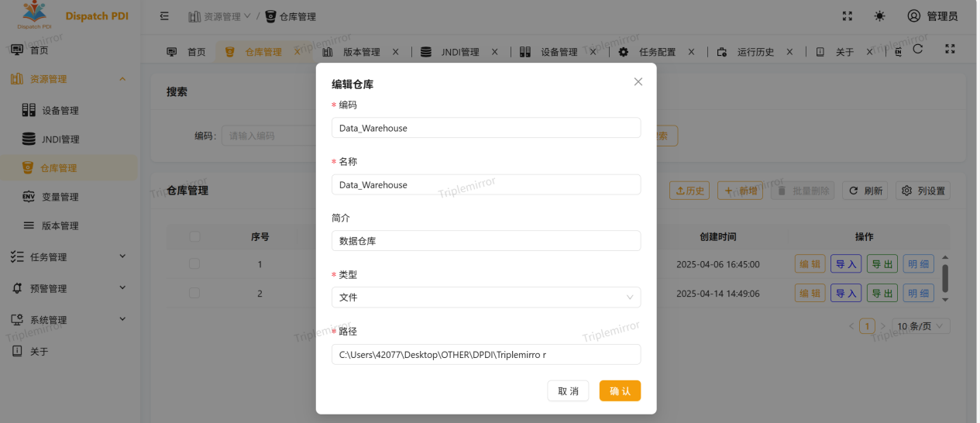Switch to the 仓库管理 tab
This screenshot has height=423, width=980.
coord(263,52)
